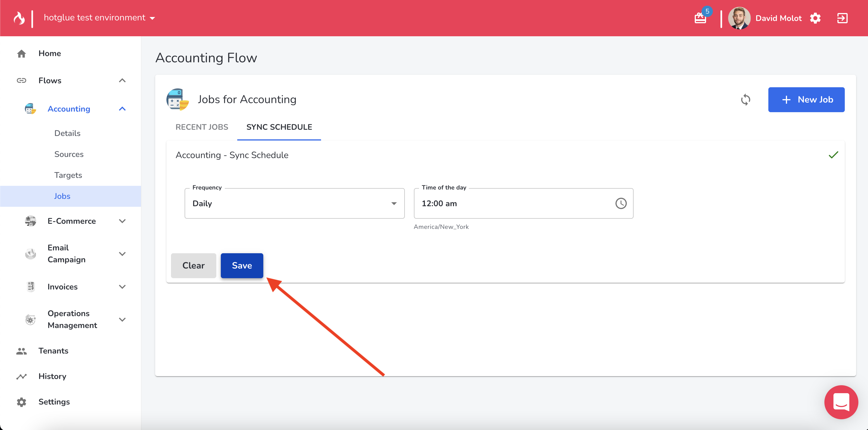Expand the Email Campaign flow chevron
868x430 pixels.
click(122, 254)
